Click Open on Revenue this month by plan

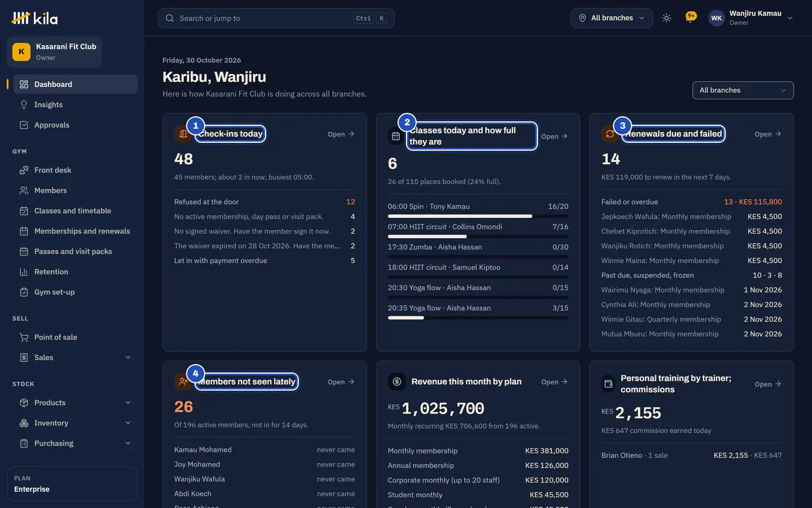point(554,382)
